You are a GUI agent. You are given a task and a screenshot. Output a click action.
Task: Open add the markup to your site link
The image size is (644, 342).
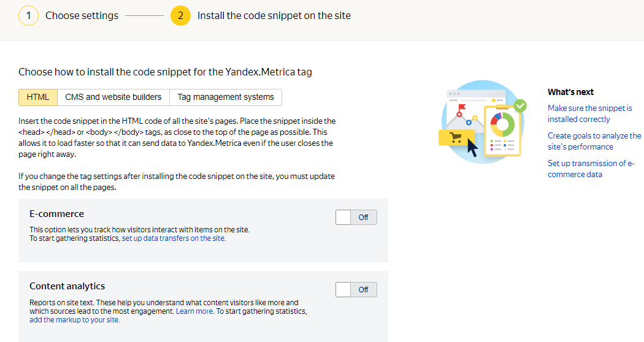click(x=74, y=320)
